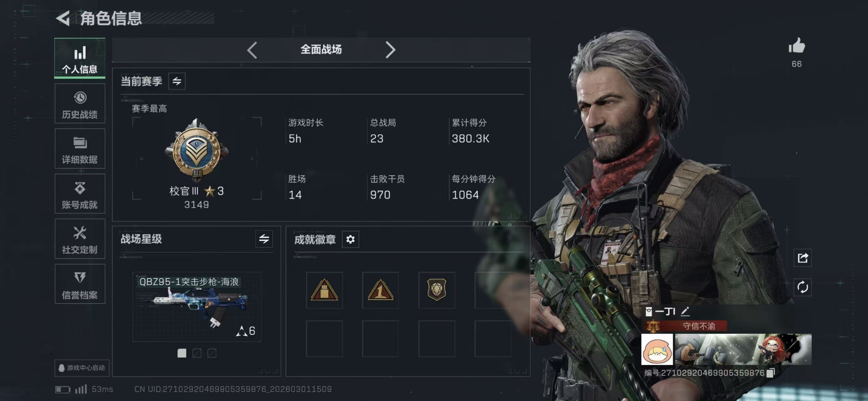Open the 历史战绩 tab
Screen dimensions: 868x401
(x=80, y=103)
